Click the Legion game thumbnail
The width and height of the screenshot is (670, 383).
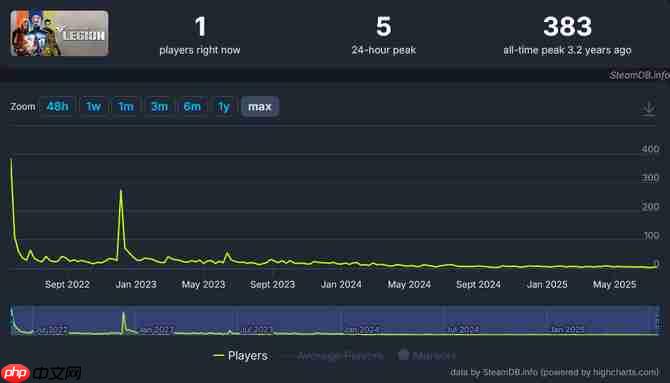coord(59,33)
